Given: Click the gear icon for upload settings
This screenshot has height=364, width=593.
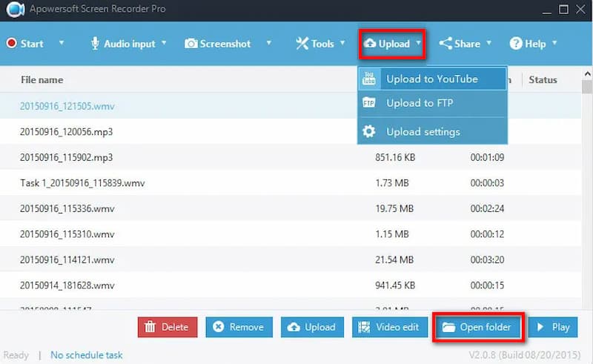Looking at the screenshot, I should (368, 131).
